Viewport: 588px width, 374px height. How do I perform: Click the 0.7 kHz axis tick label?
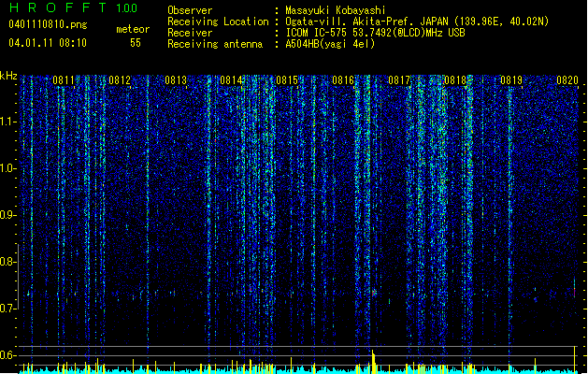pos(8,309)
